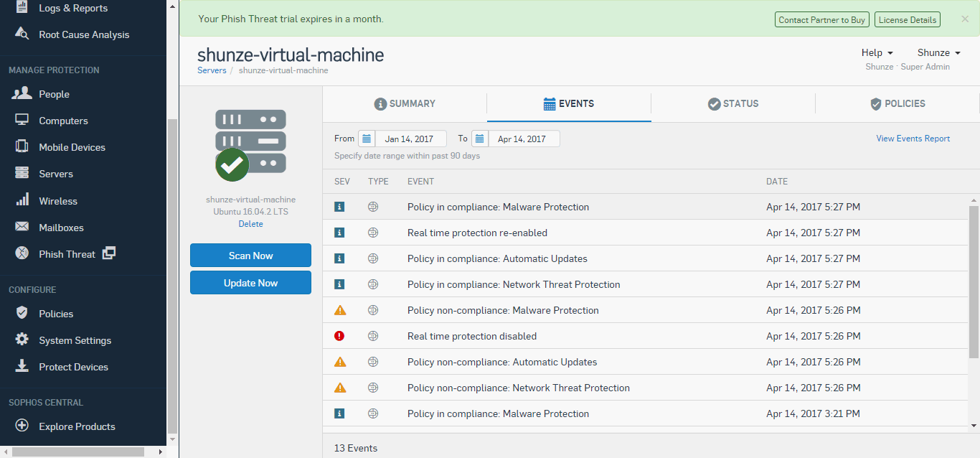Image resolution: width=980 pixels, height=458 pixels.
Task: Dismiss the Phish Threat trial banner
Action: click(965, 19)
